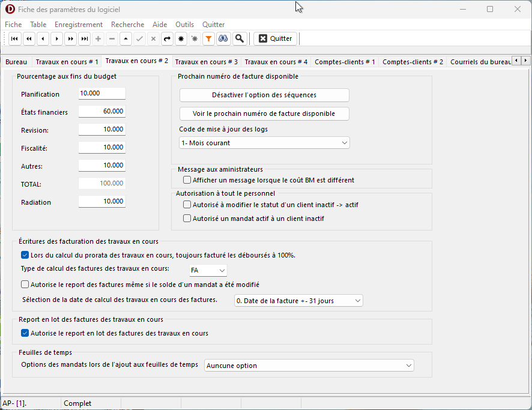The image size is (532, 410).
Task: Jump back several records with double-left arrow
Action: (x=29, y=38)
